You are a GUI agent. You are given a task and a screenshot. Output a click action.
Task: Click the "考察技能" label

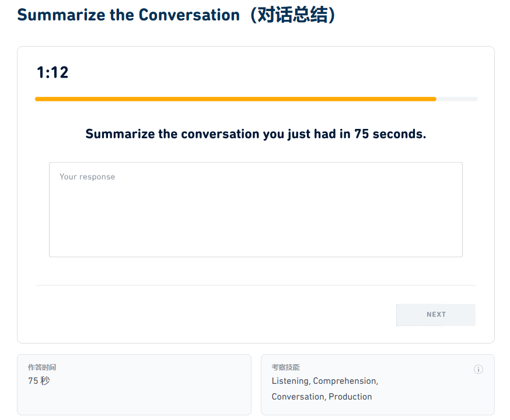click(x=285, y=367)
